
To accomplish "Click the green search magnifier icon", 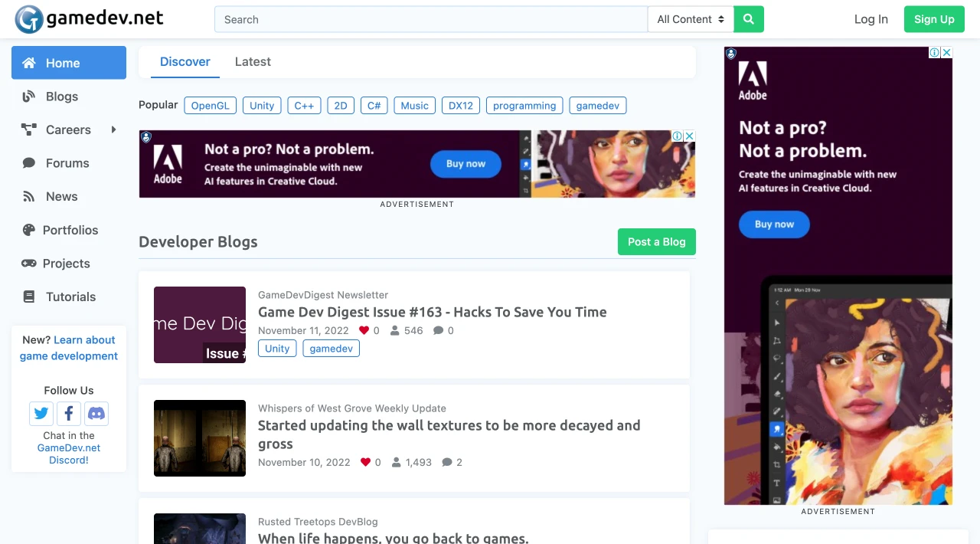I will [749, 19].
